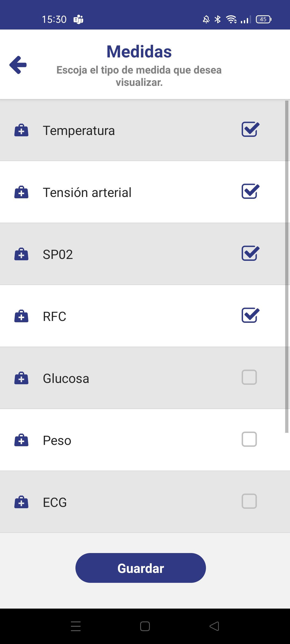Uncheck the Tensión arterial checkbox
The width and height of the screenshot is (290, 644).
point(250,192)
